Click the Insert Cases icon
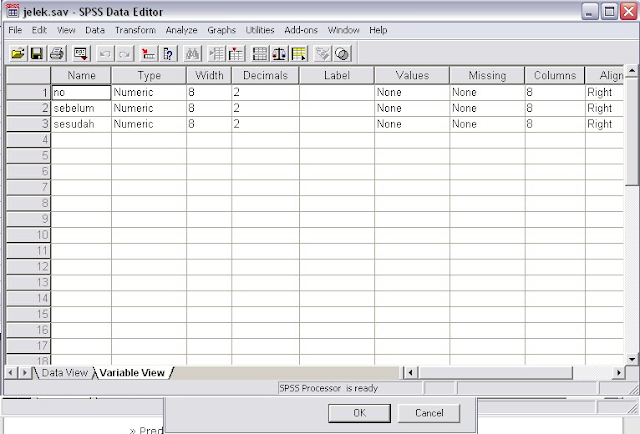This screenshot has width=640, height=434. pyautogui.click(x=216, y=53)
